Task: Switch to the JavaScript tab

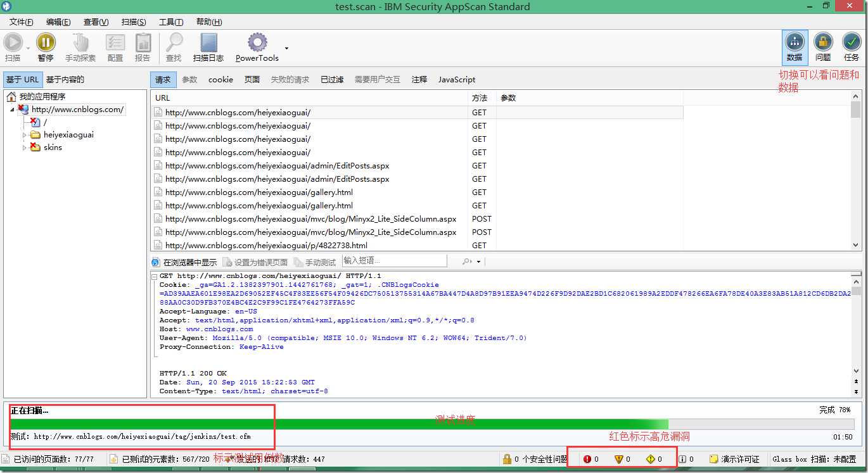Action: [x=457, y=80]
